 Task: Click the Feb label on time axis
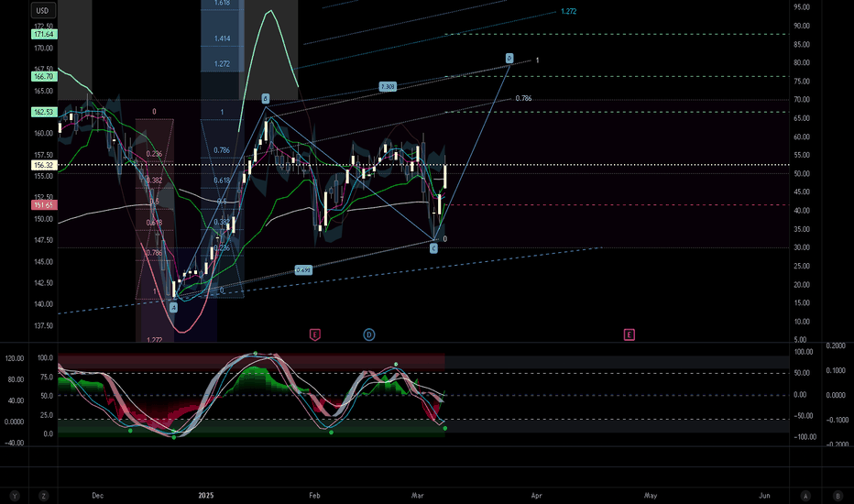coord(314,496)
